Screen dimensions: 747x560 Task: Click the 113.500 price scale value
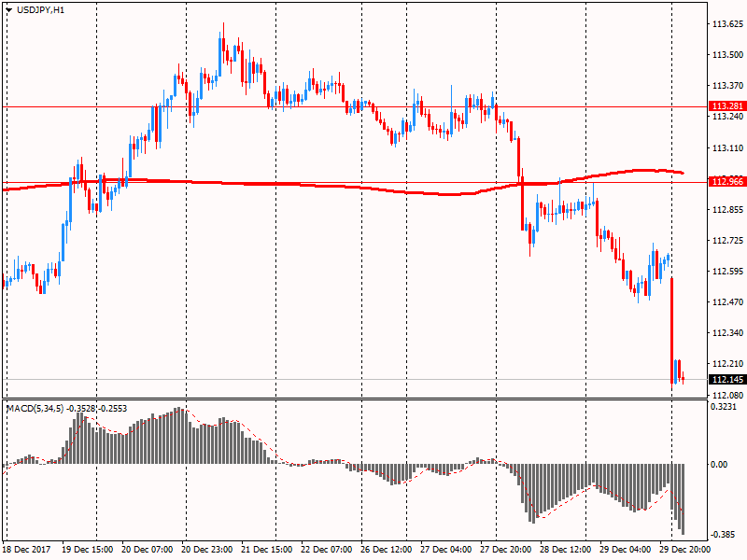point(727,55)
